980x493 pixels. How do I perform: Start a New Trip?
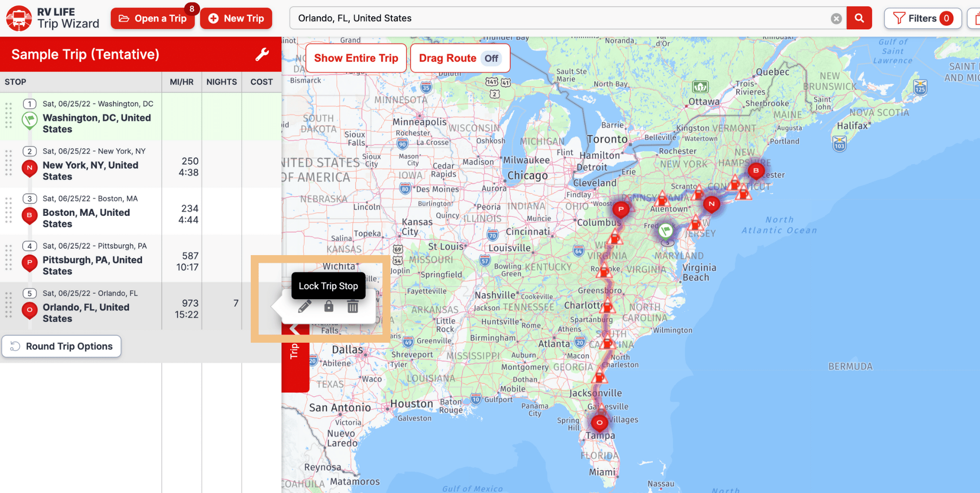click(236, 18)
